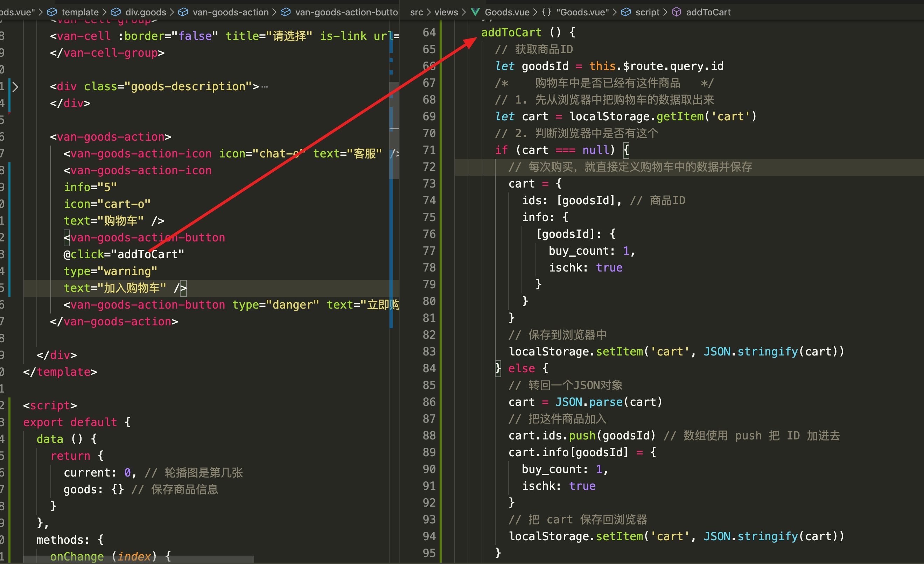Click localStorage.setItem call on line 94
Screen dimensions: 924x564
(676, 536)
